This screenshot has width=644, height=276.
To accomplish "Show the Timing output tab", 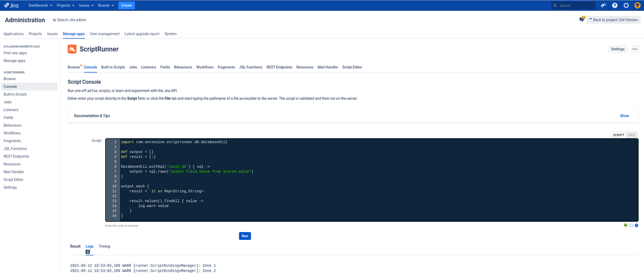I will point(104,246).
